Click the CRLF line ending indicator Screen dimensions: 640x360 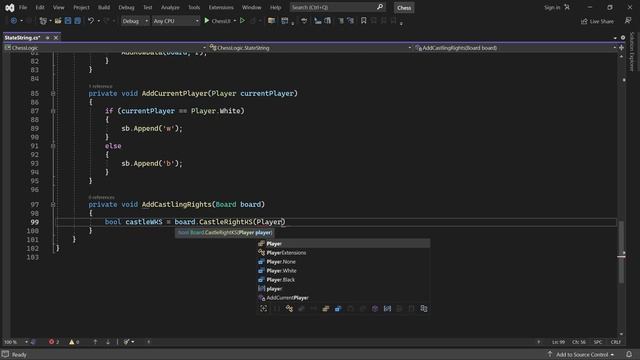(616, 342)
